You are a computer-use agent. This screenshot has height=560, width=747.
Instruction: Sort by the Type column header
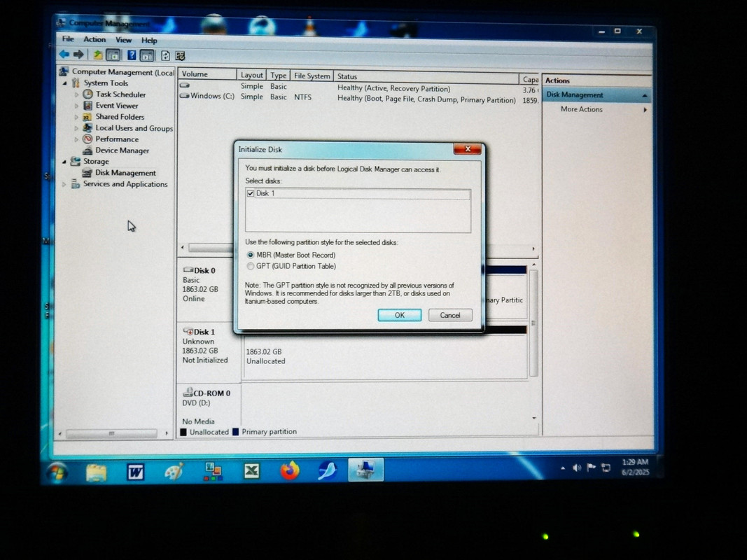point(278,75)
